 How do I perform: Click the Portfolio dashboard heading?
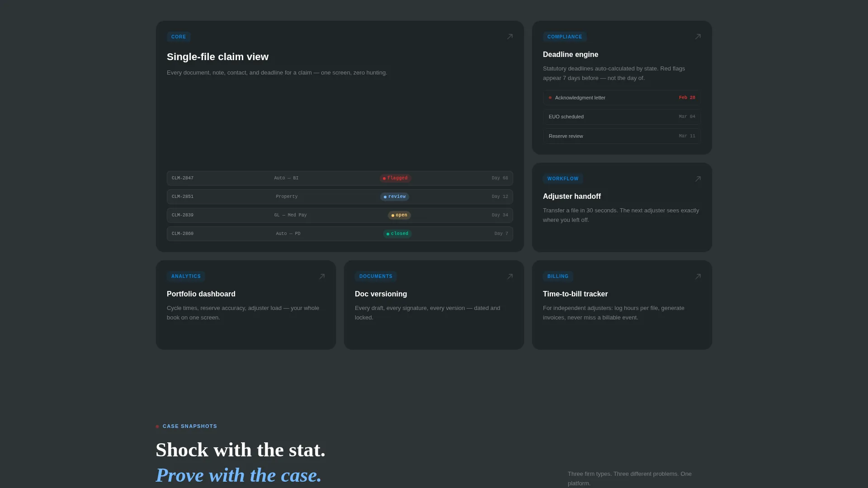[201, 294]
